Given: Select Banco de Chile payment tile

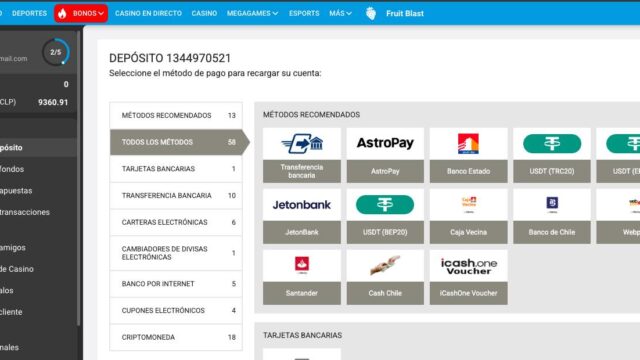Looking at the screenshot, I should pyautogui.click(x=551, y=216).
